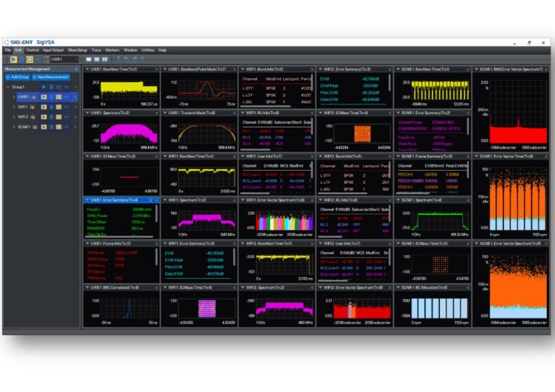Click the 5GNR1 row single-sweep icon
Screen dimensions: 555x392
point(59,126)
